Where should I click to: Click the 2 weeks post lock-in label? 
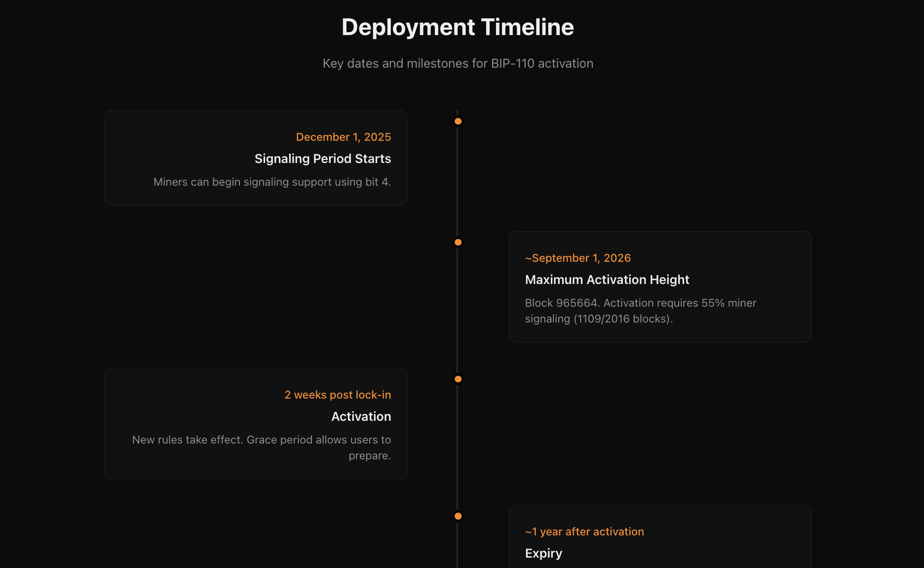click(x=338, y=395)
